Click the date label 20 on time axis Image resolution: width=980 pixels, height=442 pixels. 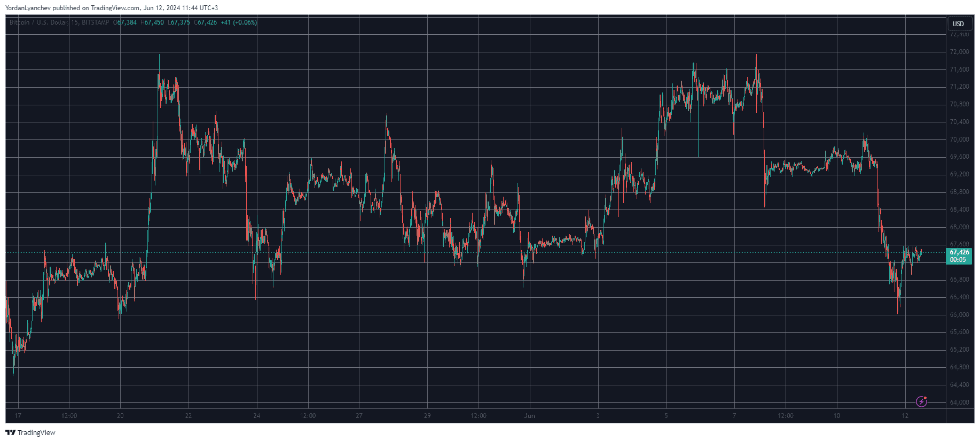tap(120, 416)
